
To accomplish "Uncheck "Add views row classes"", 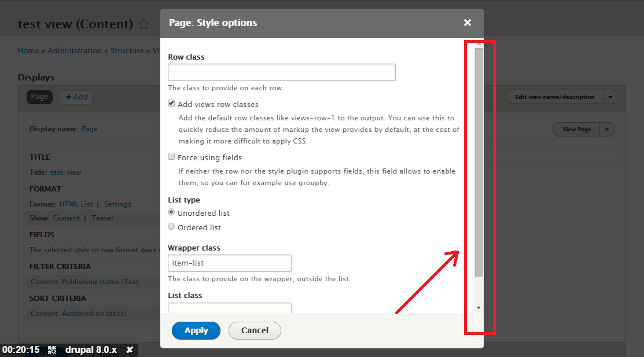I will [171, 102].
